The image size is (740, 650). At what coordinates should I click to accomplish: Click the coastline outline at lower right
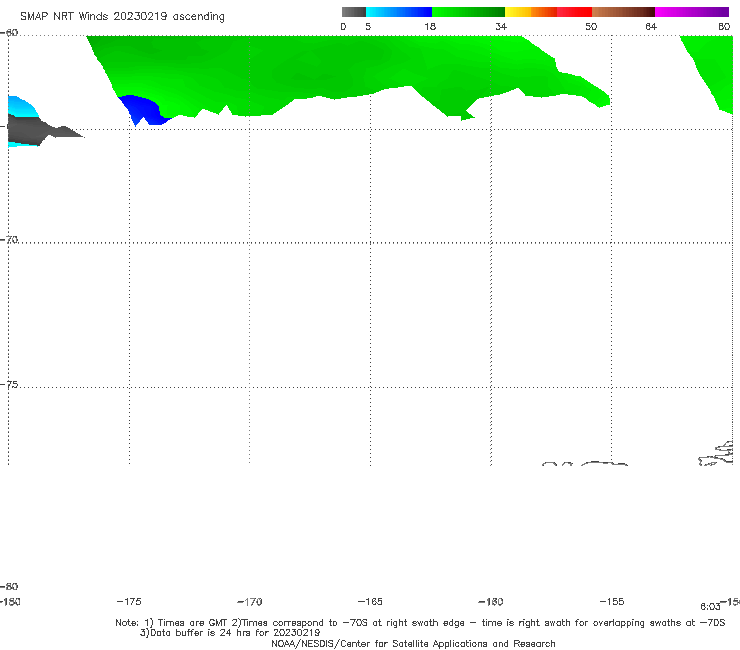(716, 454)
